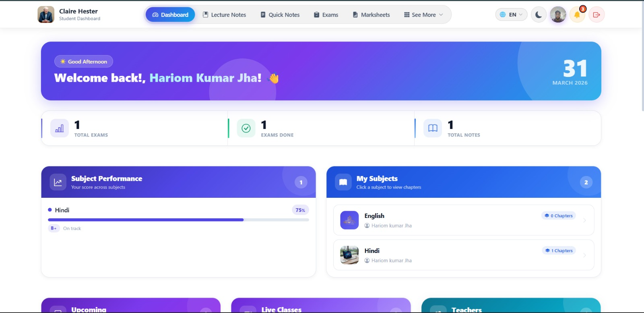Viewport: 644px width, 313px height.
Task: Expand the Hindi subject chevron
Action: pos(584,255)
